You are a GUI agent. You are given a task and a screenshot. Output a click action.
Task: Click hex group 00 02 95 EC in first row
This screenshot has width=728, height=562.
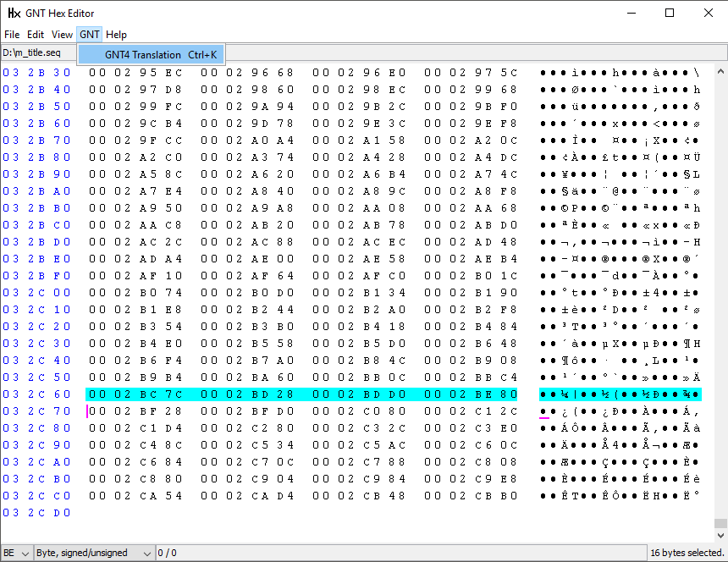point(135,73)
